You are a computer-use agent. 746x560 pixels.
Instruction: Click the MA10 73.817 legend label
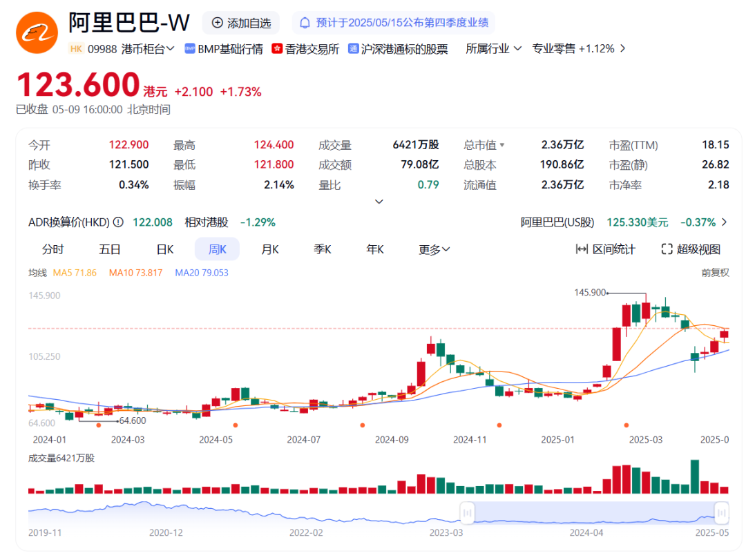tap(135, 273)
